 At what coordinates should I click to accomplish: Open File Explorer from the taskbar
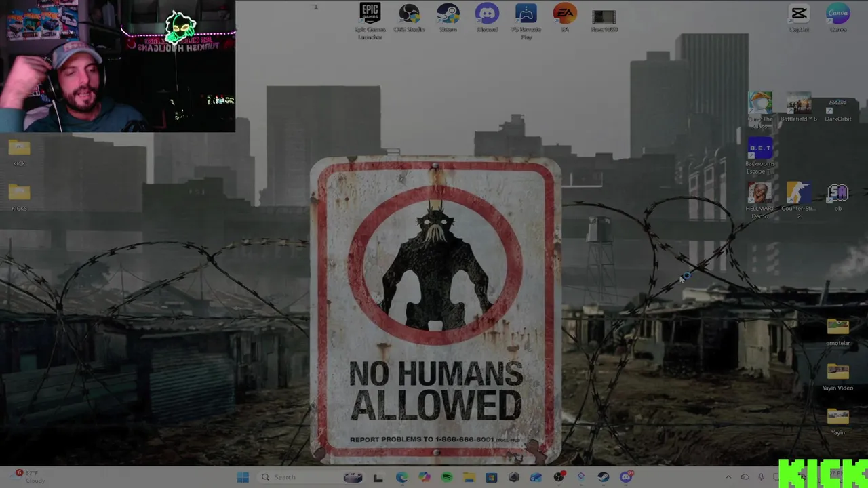(x=469, y=477)
